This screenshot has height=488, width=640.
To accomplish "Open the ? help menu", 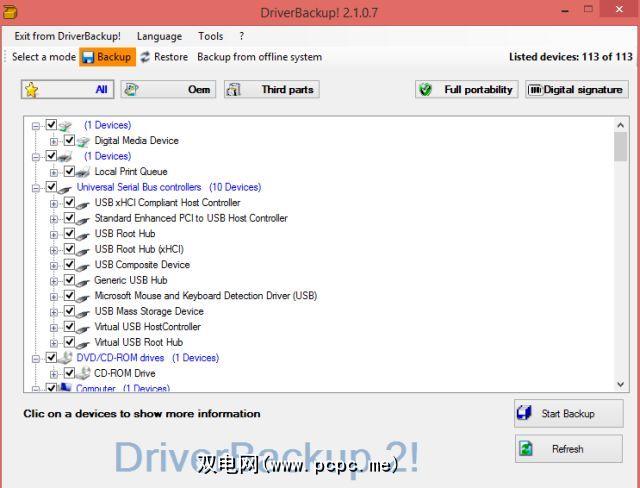I will (242, 36).
